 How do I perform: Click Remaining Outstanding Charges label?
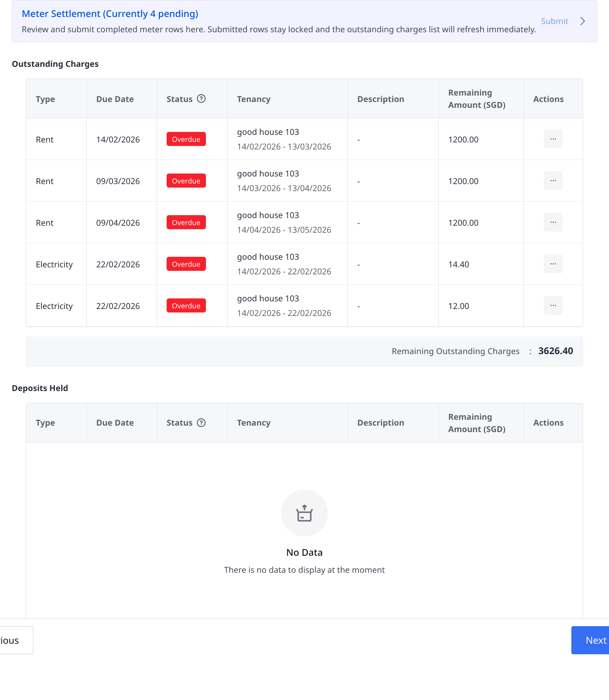point(455,351)
